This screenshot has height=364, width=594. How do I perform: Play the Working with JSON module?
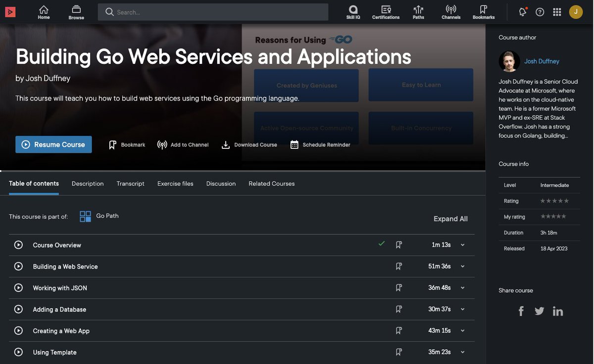point(18,288)
